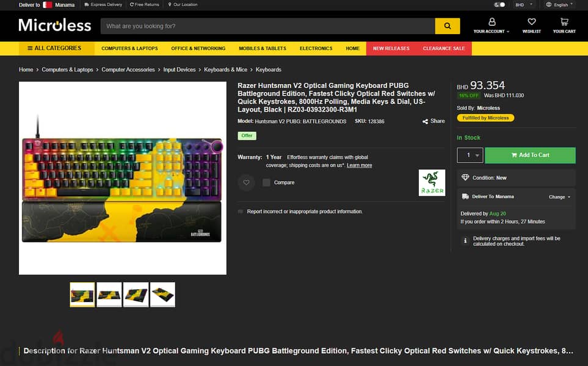Screen dimensions: 588x366
Task: Click the yellow search magnifier button
Action: click(x=448, y=26)
